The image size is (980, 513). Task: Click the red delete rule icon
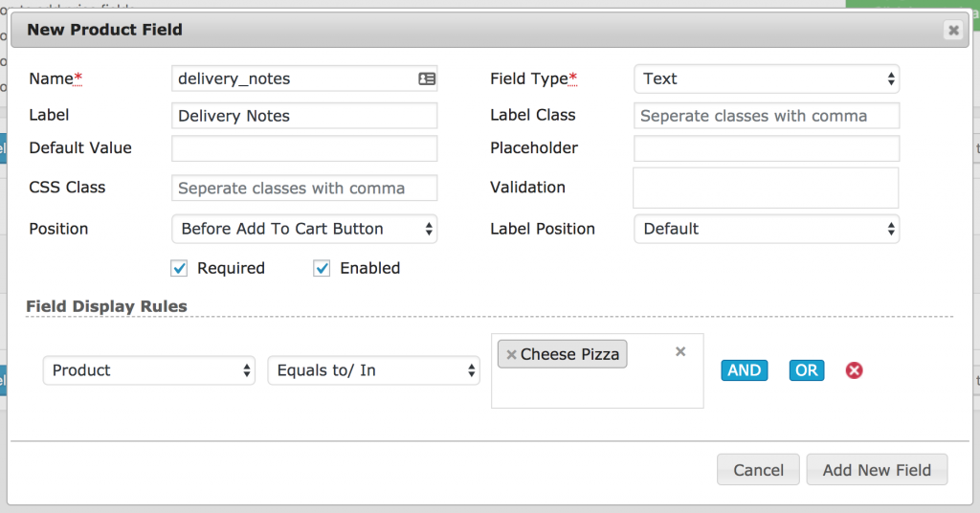point(854,370)
